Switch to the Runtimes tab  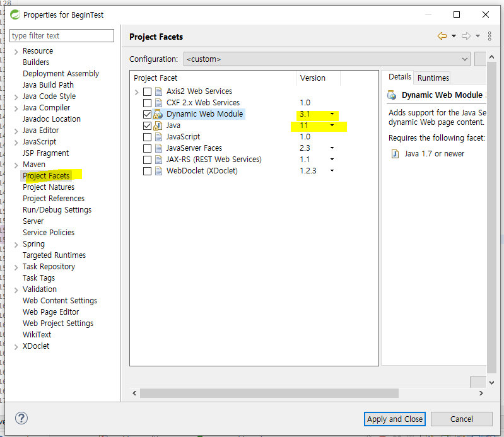[x=433, y=78]
